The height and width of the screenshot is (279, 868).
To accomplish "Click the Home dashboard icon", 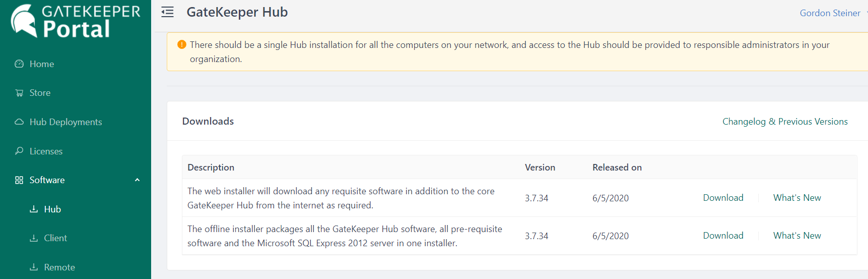I will click(x=19, y=64).
